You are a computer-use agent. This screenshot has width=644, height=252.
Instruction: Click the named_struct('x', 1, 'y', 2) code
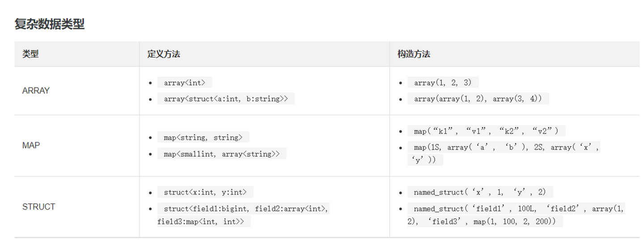[x=480, y=192]
